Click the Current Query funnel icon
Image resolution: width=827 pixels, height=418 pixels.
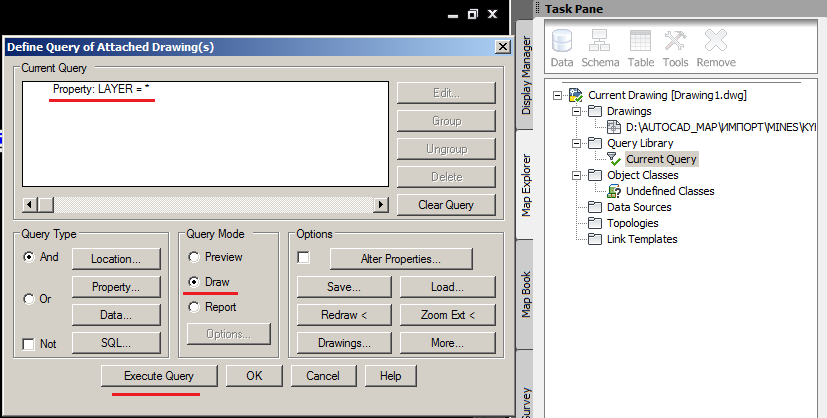[613, 159]
